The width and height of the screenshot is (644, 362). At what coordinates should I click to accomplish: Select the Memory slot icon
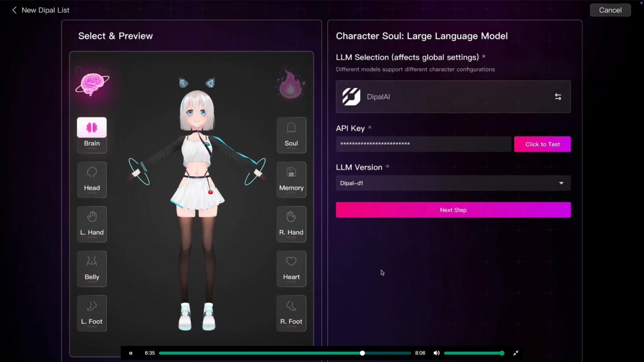click(291, 173)
